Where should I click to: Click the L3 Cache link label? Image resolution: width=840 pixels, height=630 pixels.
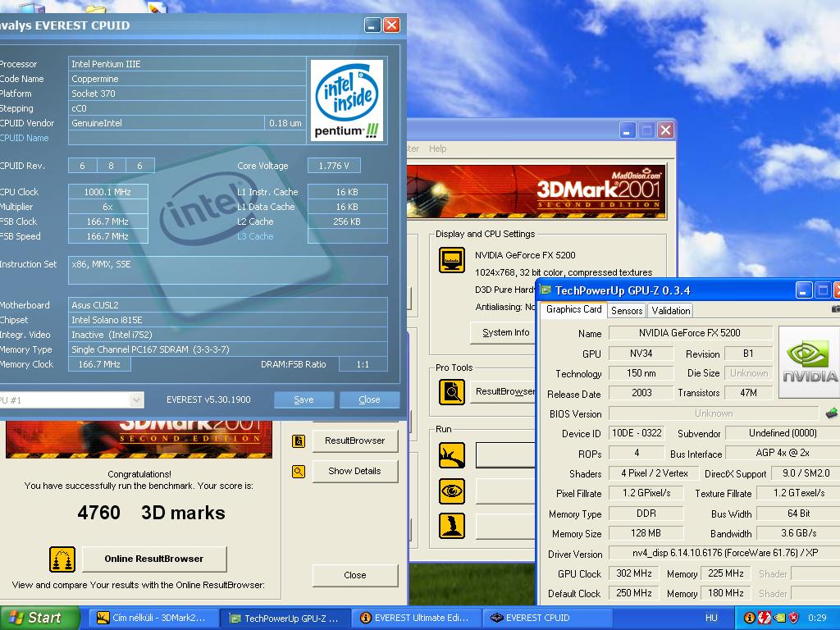tap(255, 236)
